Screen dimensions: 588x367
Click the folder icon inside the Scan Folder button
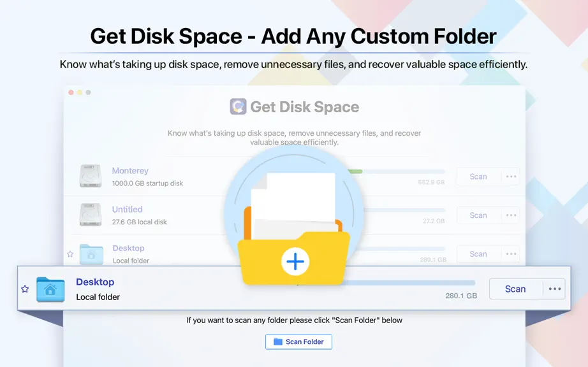coord(278,342)
